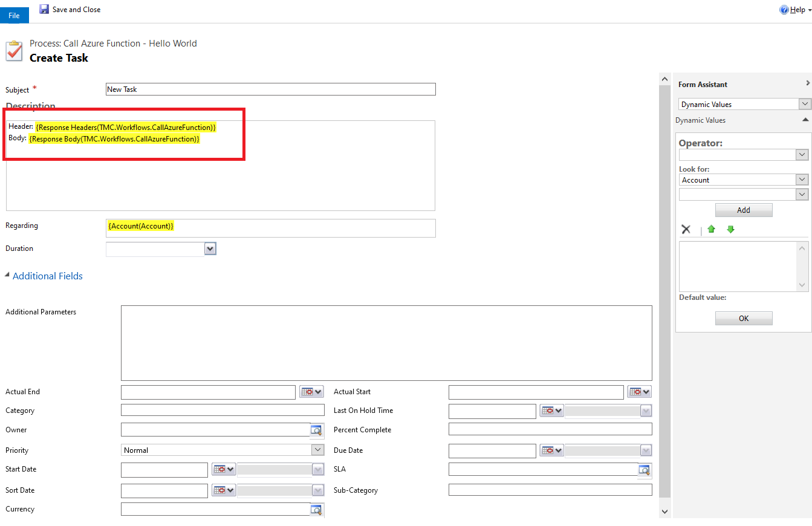Click the Subject text field
Image resolution: width=812 pixels, height=526 pixels.
point(270,89)
